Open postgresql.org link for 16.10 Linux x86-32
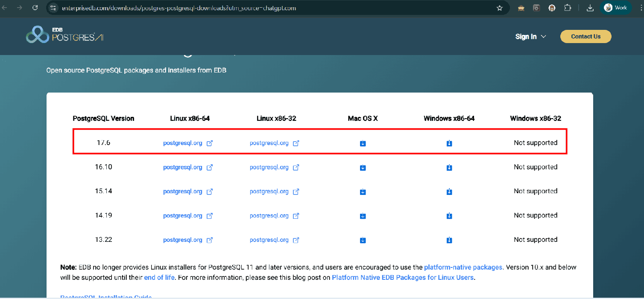 click(x=274, y=167)
